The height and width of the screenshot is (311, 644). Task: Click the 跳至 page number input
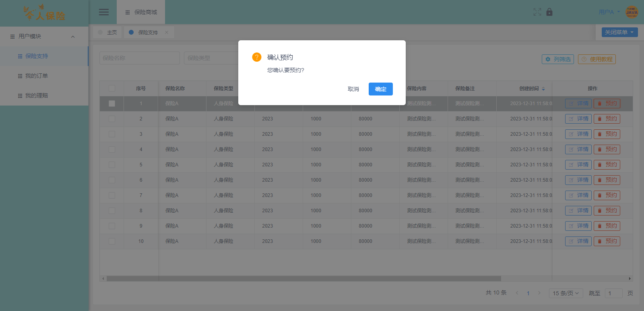pyautogui.click(x=614, y=293)
